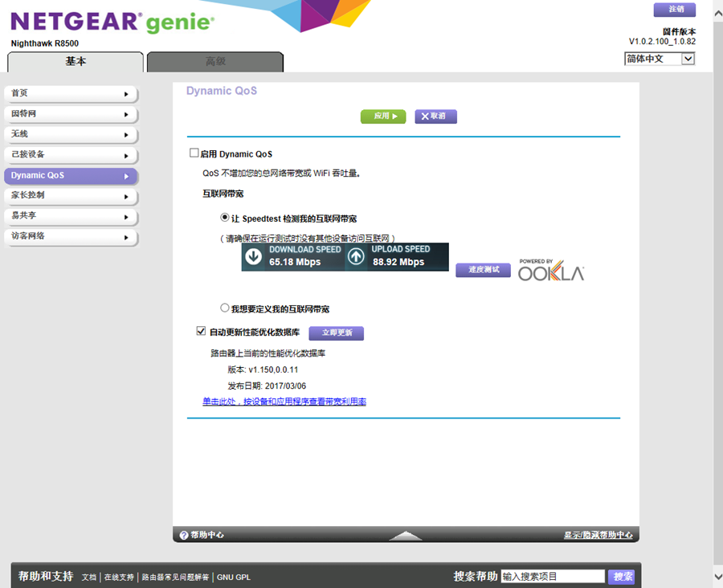
Task: Open the 简体中文 language dropdown
Action: pyautogui.click(x=659, y=59)
